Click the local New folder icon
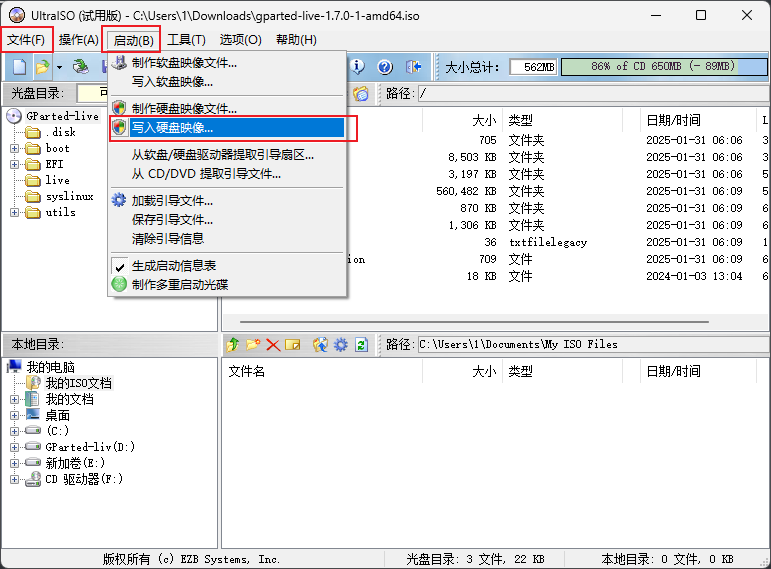Screen dimensions: 771x569 [253, 344]
